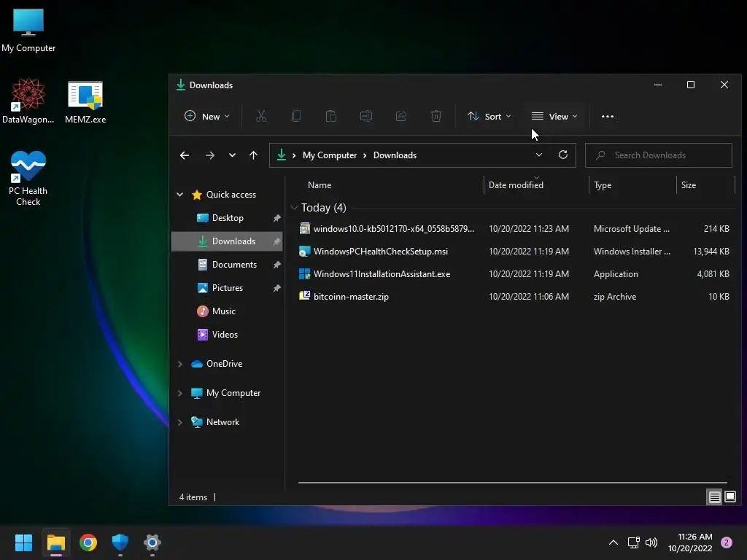Open recent locations dropdown arrow
Viewport: 747px width, 560px height.
click(x=232, y=155)
